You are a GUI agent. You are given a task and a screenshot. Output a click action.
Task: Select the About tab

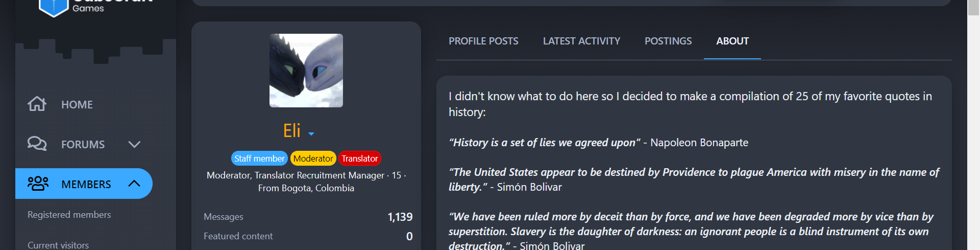(732, 41)
